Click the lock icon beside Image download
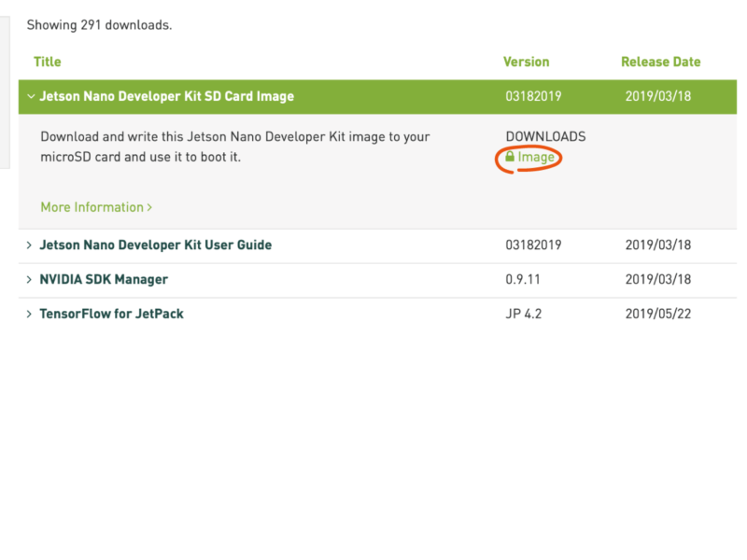The width and height of the screenshot is (747, 560). [510, 156]
